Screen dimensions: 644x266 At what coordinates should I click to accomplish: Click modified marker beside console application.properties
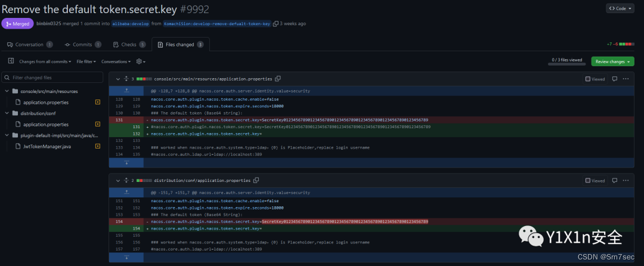tap(98, 102)
